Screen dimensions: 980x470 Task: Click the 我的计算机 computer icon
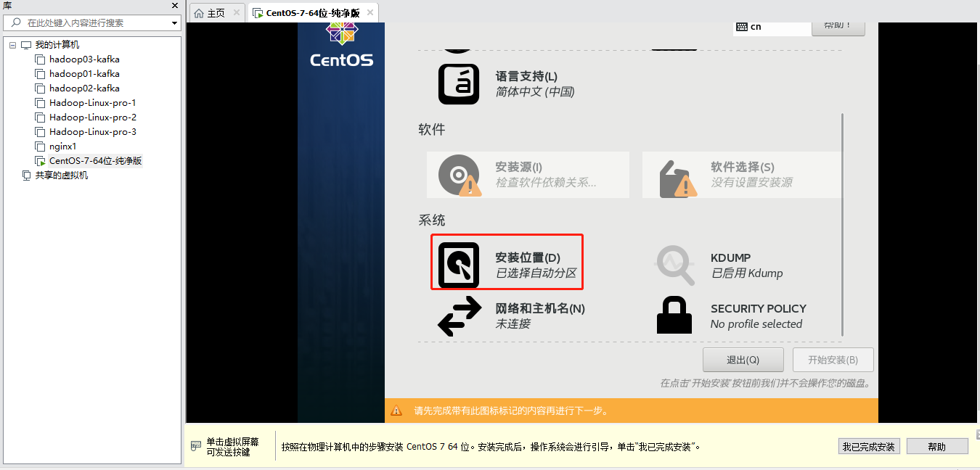tap(26, 45)
